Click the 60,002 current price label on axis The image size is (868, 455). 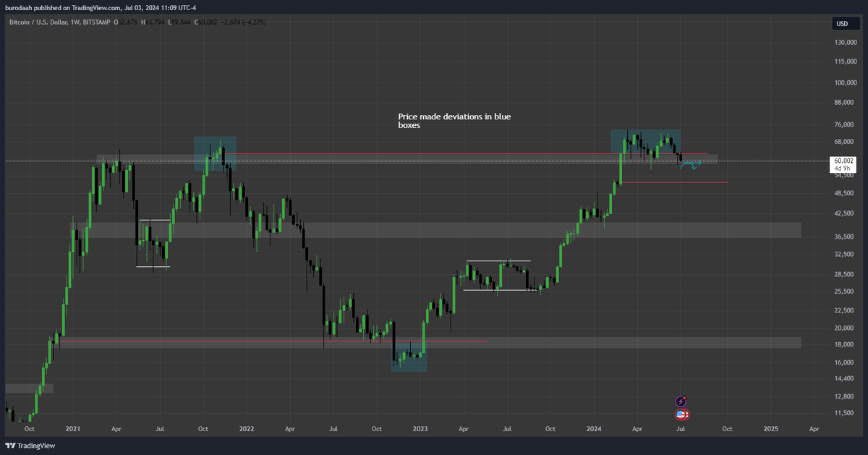click(844, 161)
